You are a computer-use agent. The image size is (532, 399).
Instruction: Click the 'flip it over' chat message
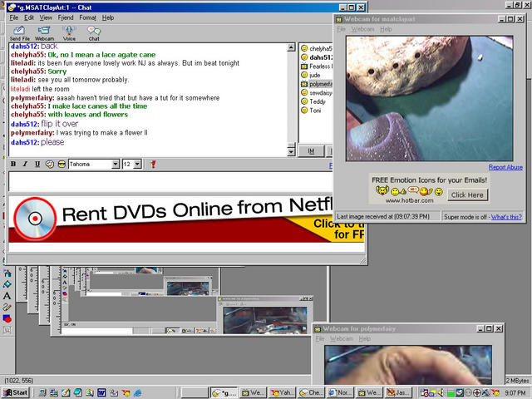click(59, 124)
